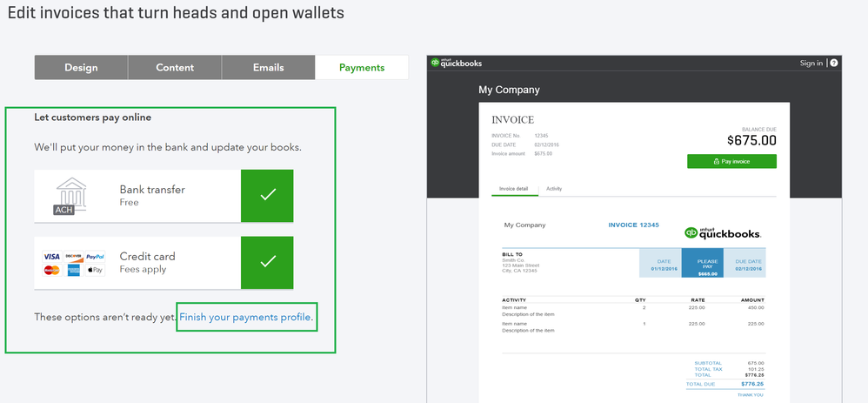Click the My Company title in preview
The width and height of the screenshot is (868, 403).
click(510, 90)
